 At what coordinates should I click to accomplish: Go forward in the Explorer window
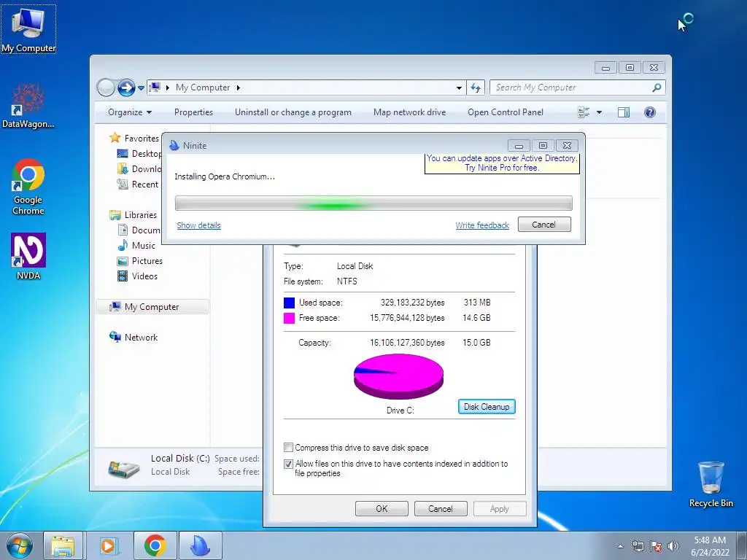(126, 87)
